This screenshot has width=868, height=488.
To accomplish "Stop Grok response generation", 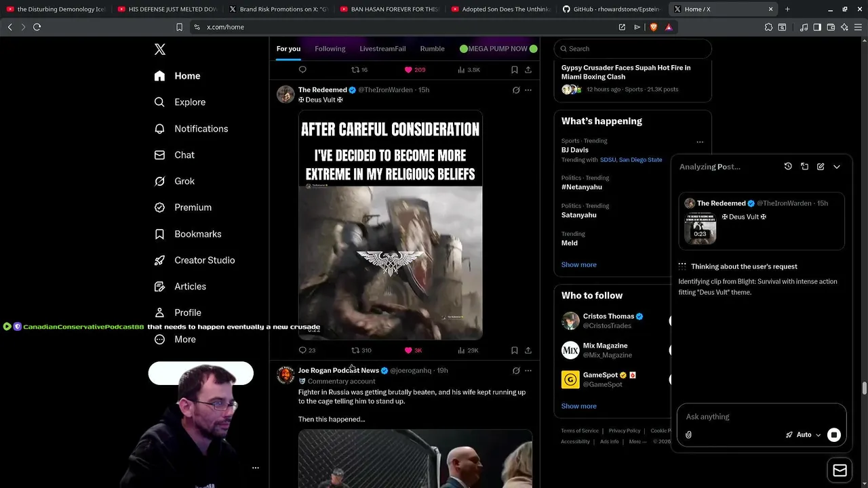I will coord(834,435).
